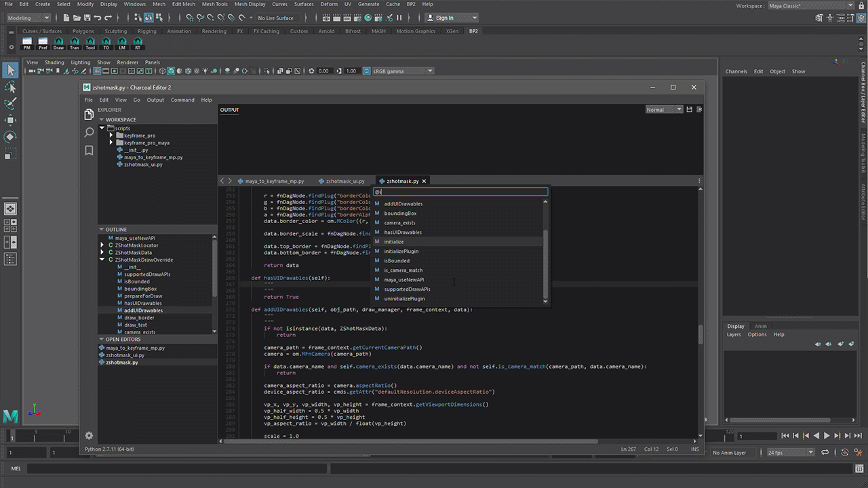
Task: Expand the keyframe_pro folder
Action: click(111, 136)
